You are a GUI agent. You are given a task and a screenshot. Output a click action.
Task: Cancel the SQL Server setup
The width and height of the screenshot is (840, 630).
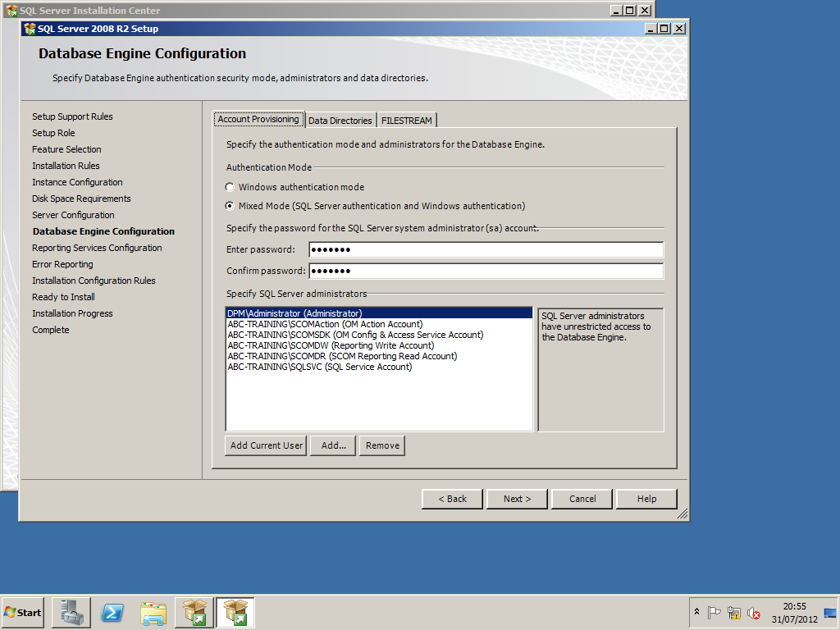[582, 499]
